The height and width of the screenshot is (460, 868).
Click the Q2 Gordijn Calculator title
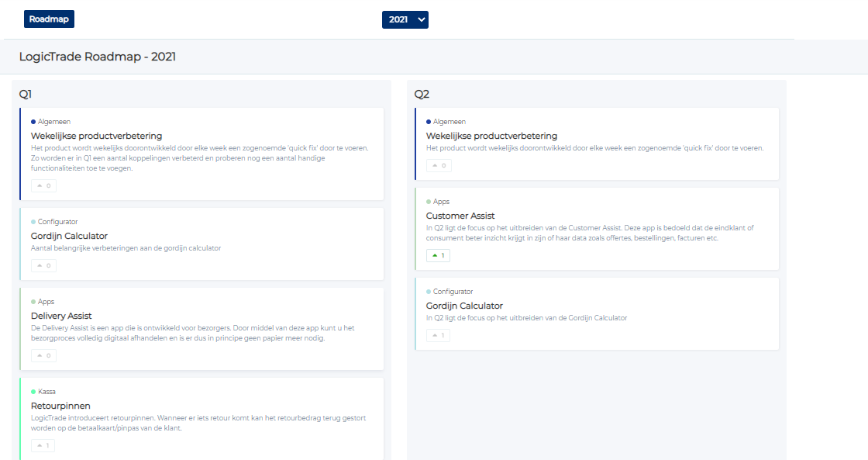point(464,306)
